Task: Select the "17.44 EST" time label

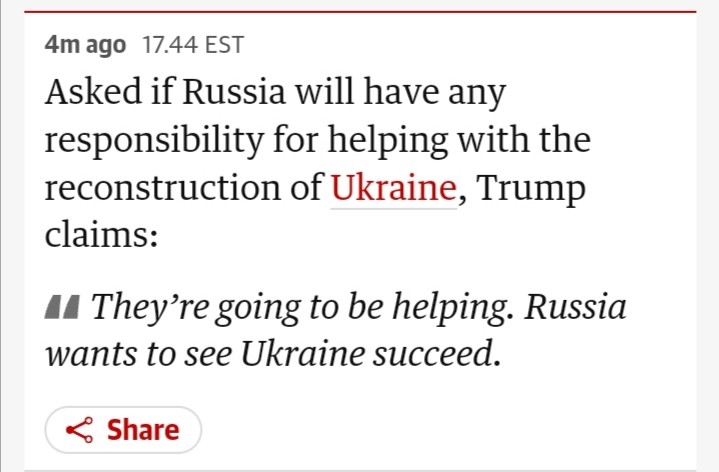Action: point(194,45)
